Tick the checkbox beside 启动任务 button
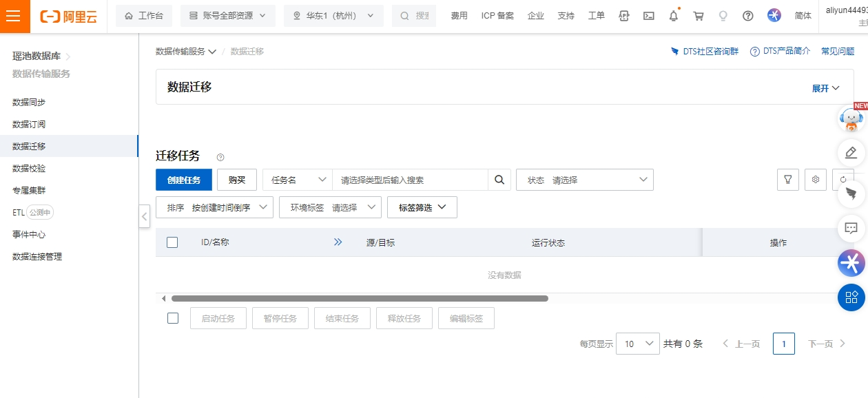This screenshot has height=398, width=868. click(173, 318)
